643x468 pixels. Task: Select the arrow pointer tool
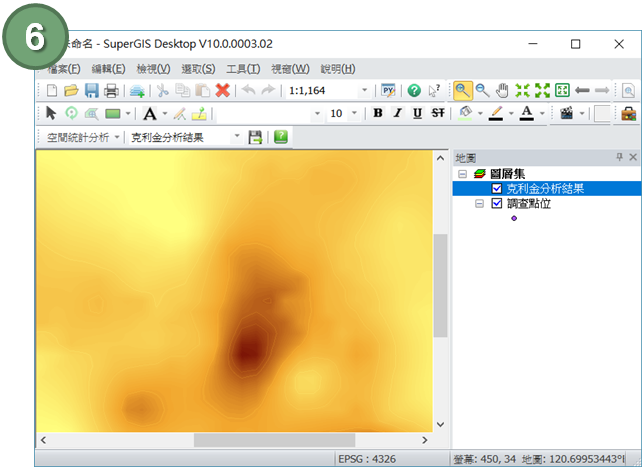(52, 114)
